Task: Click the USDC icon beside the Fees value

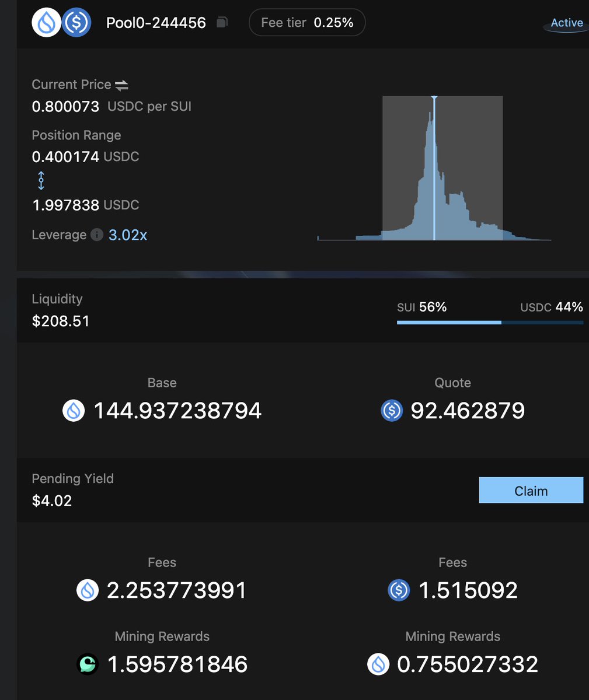Action: click(x=399, y=590)
